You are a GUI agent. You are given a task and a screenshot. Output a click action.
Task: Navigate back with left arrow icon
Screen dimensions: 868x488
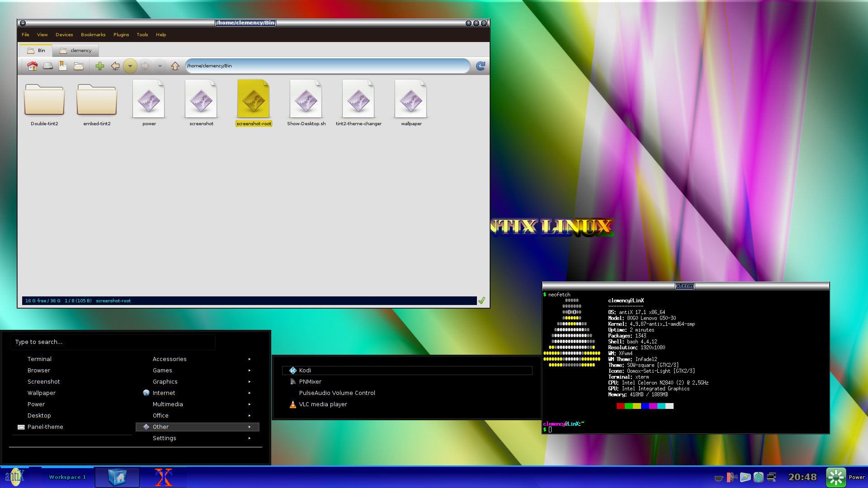[115, 66]
